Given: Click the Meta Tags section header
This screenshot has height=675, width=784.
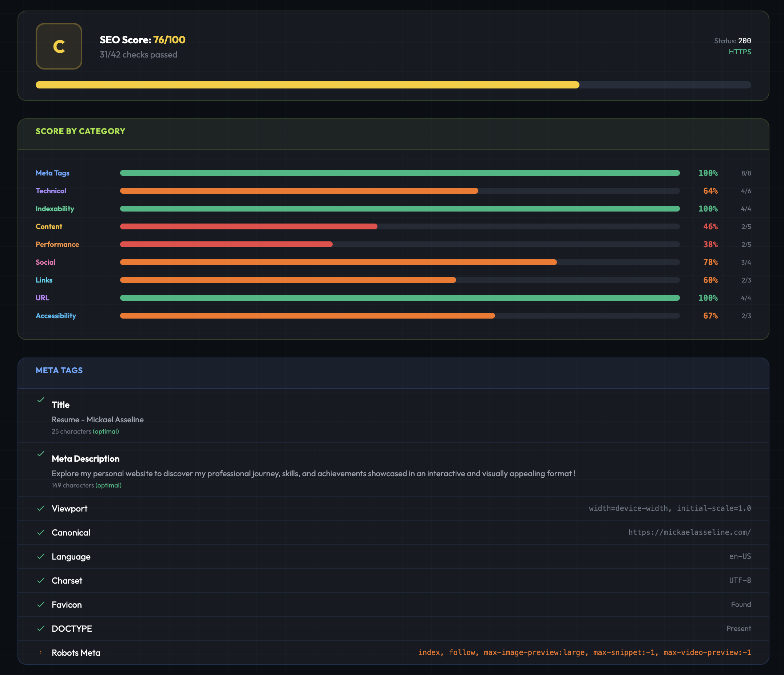Looking at the screenshot, I should [59, 370].
